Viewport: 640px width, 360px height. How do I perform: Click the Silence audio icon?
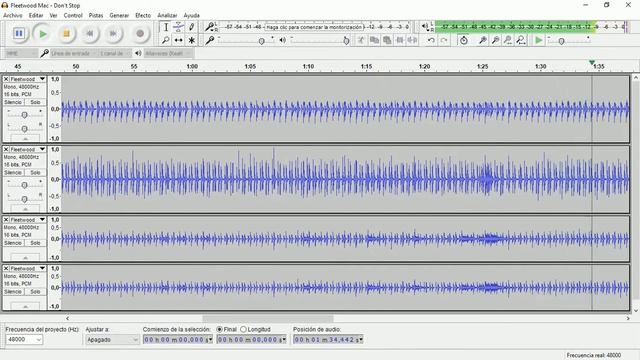tap(412, 40)
